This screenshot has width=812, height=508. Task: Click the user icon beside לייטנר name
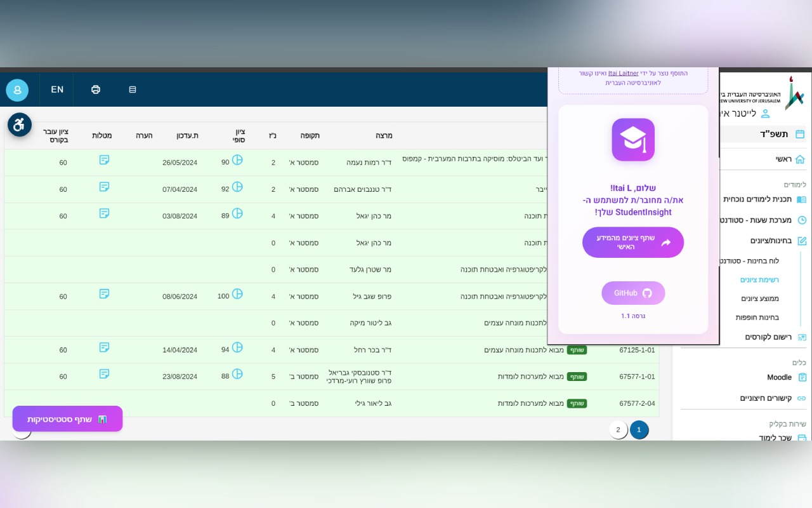point(765,114)
